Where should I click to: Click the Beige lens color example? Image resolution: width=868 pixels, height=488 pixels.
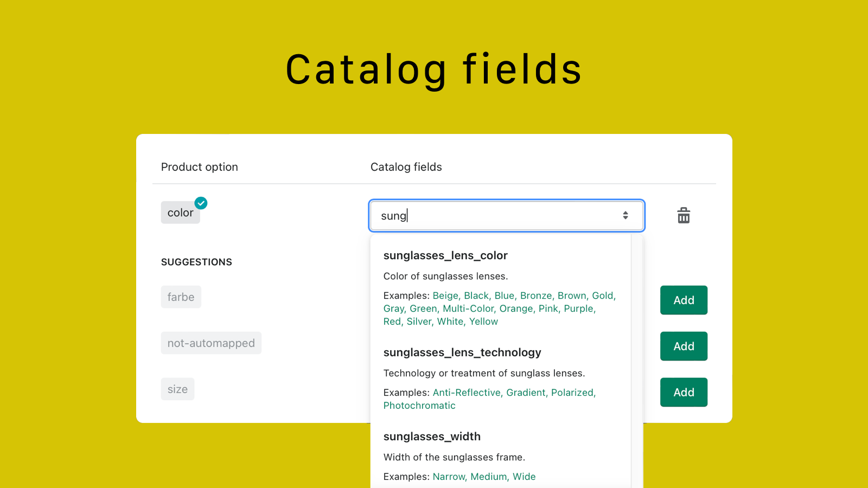pos(445,295)
